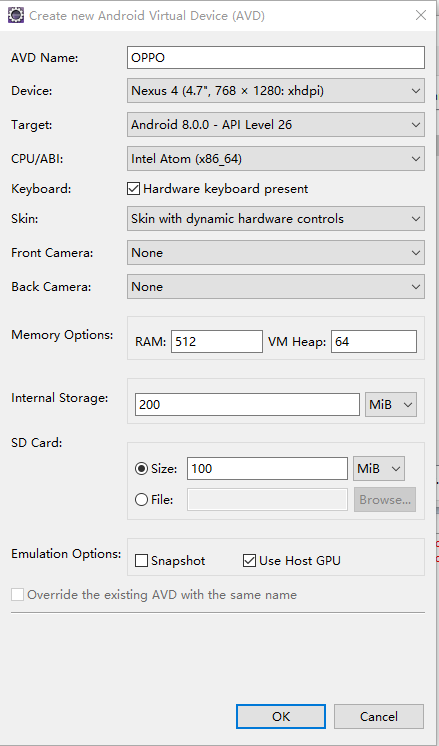Expand the Skin selection dropdown
Screen dimensions: 439x746
[x=276, y=219]
